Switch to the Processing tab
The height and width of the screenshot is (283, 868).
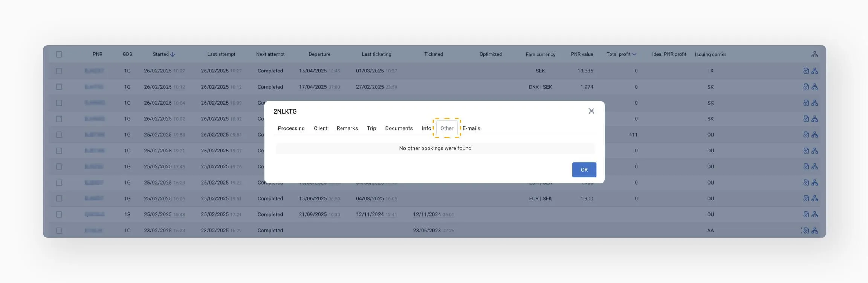pyautogui.click(x=291, y=128)
